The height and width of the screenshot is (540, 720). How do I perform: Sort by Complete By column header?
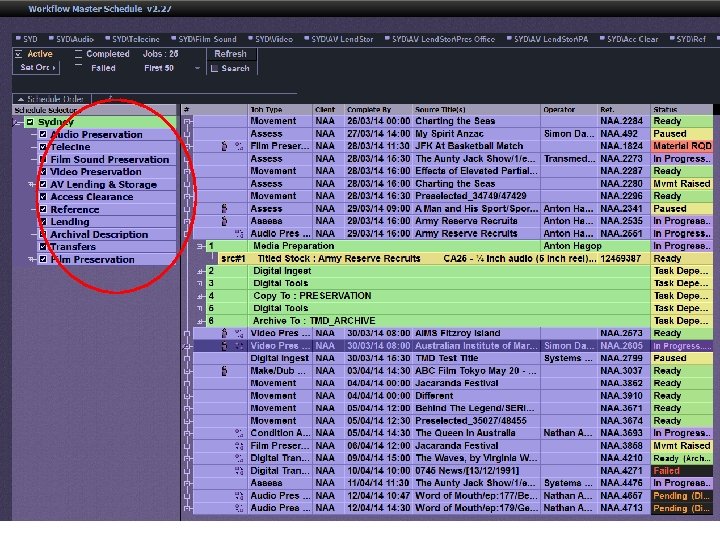[378, 109]
